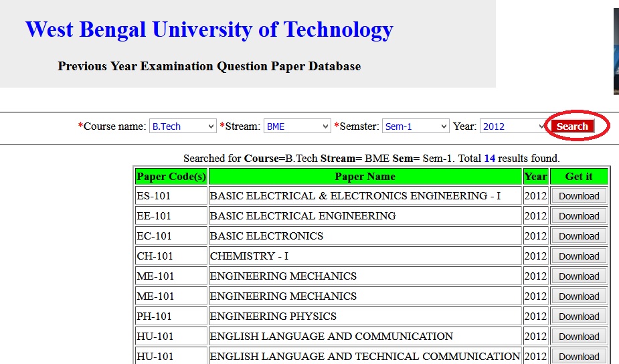Screen dimensions: 619x364
Task: Click BASIC ELECTRICAL ENGINEERING paper name
Action: click(x=302, y=216)
